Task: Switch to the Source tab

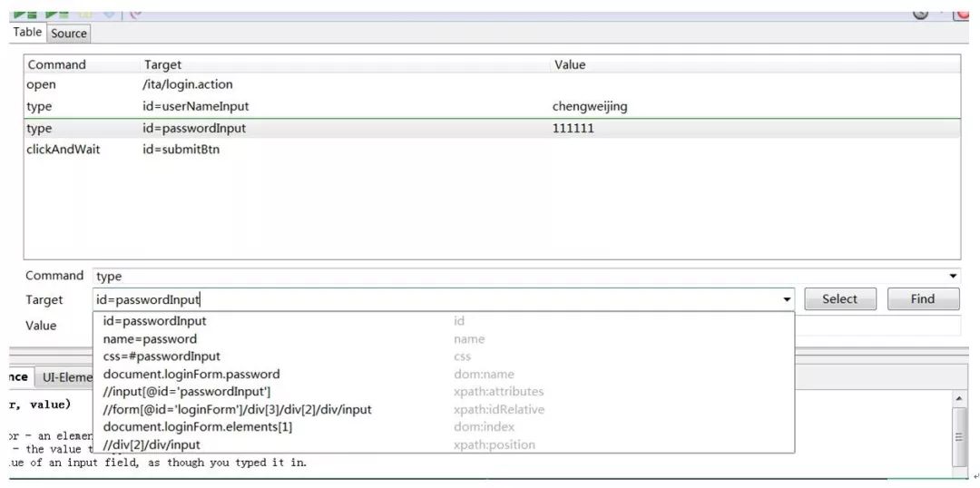Action: pos(69,34)
